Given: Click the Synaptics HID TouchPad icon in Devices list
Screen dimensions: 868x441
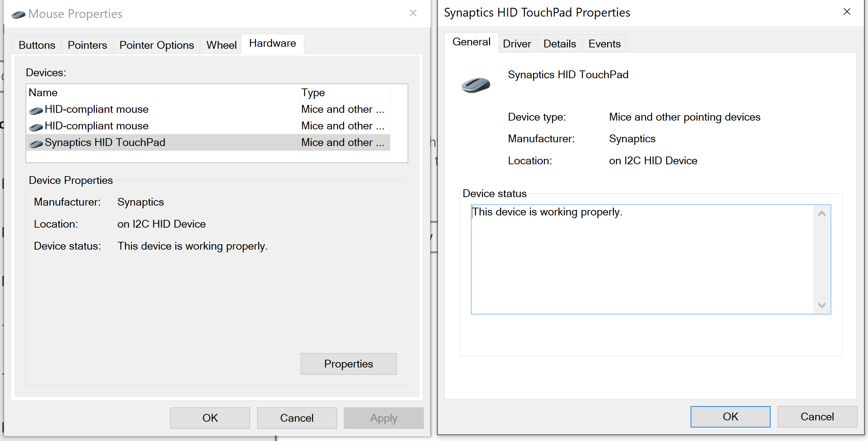Looking at the screenshot, I should click(x=36, y=142).
